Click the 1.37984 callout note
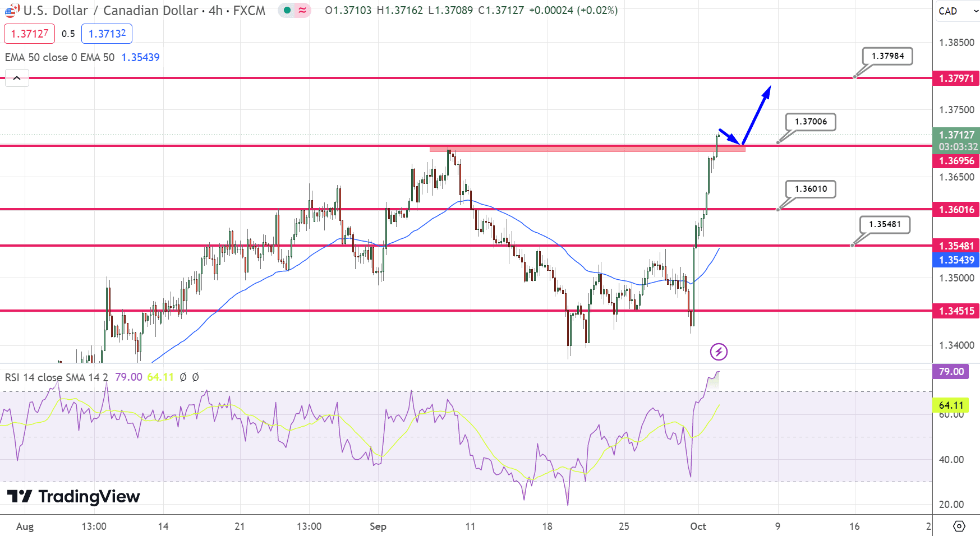Image resolution: width=980 pixels, height=536 pixels. [x=887, y=56]
